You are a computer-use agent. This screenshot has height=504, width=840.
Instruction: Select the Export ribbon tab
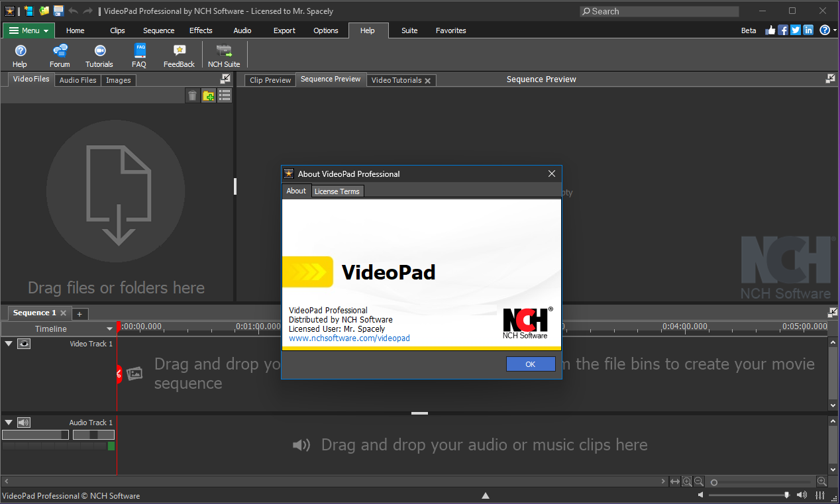284,30
